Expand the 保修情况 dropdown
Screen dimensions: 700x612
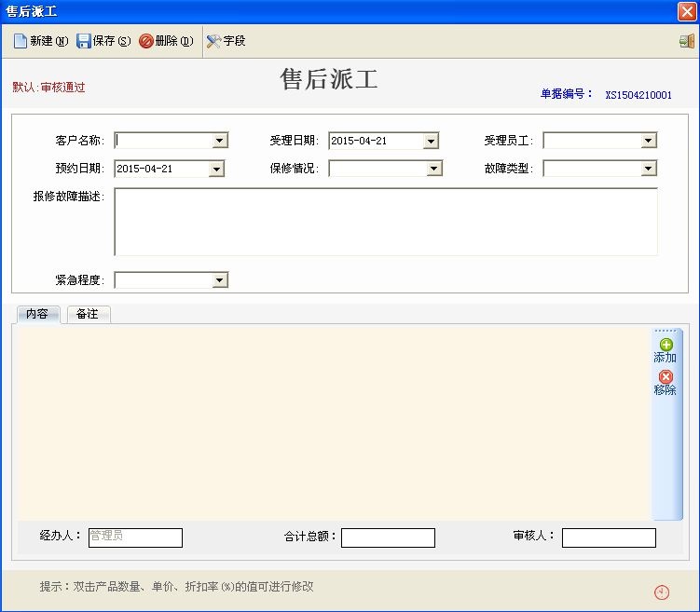(x=433, y=169)
